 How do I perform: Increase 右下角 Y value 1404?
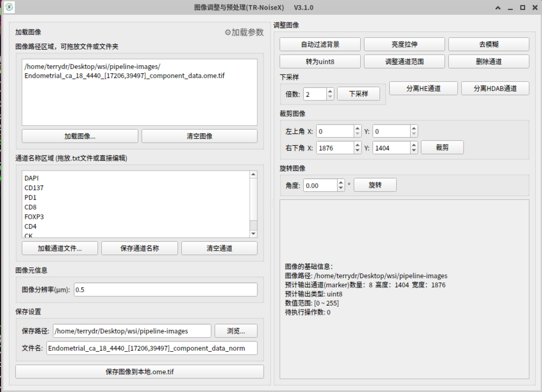pyautogui.click(x=414, y=144)
